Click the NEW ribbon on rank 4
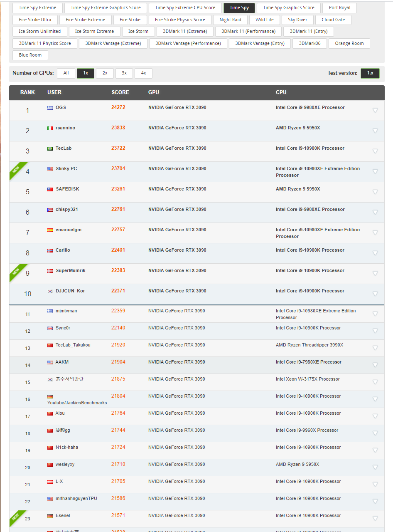This screenshot has width=393, height=532. (17, 169)
